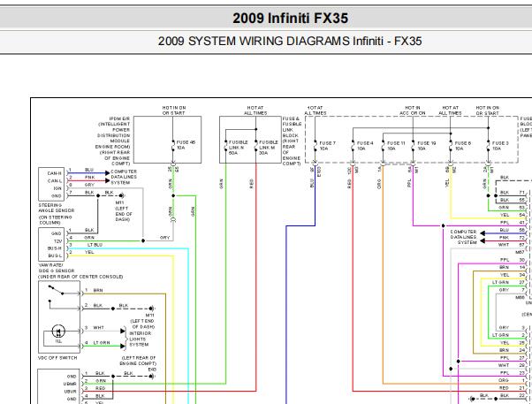Click the 'FUSE 19 10A' label
Image resolution: width=532 pixels, height=404 pixels.
[427, 146]
